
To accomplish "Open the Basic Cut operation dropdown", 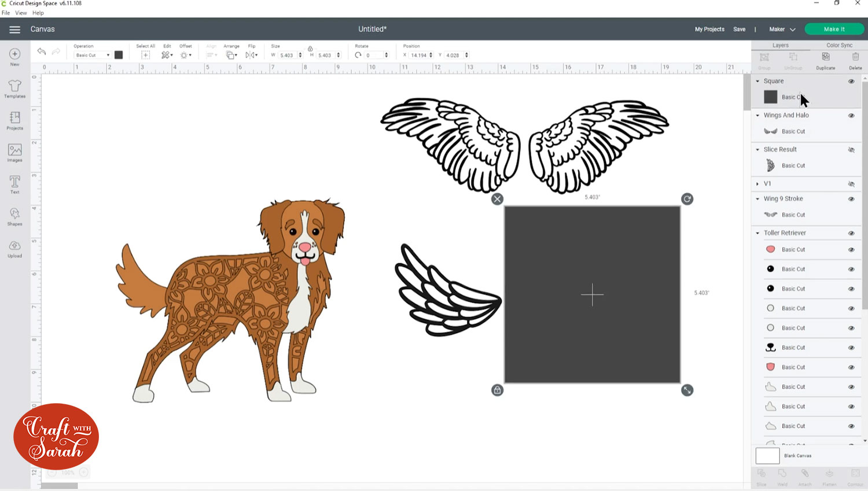I will [93, 54].
